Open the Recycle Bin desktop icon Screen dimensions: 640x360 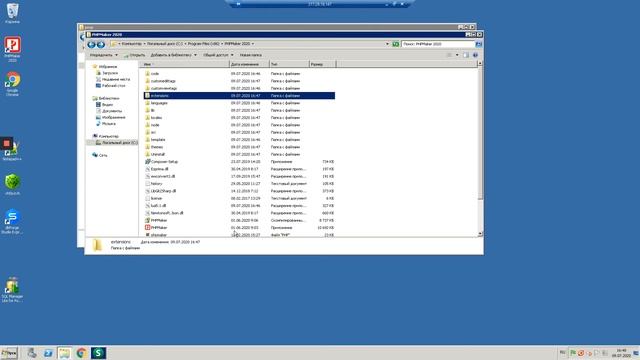tap(12, 13)
